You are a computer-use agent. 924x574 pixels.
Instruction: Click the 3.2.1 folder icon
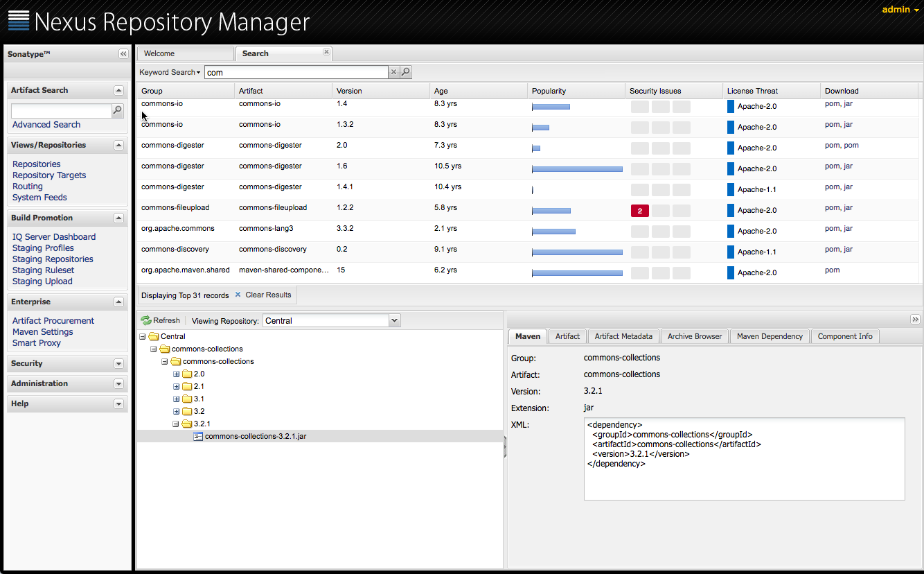[186, 424]
